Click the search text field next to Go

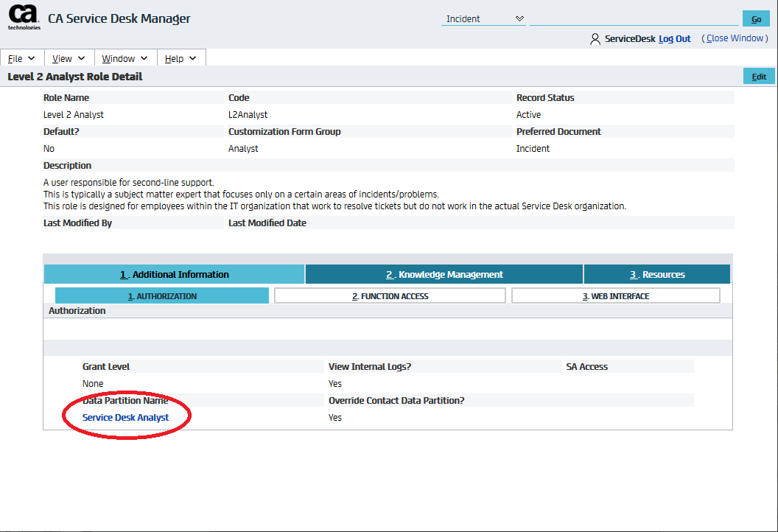[634, 19]
